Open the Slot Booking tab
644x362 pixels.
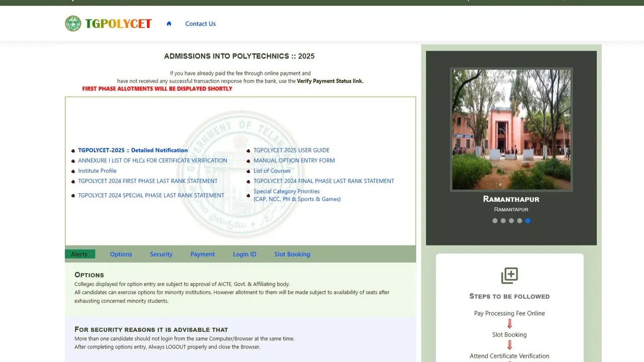tap(292, 254)
